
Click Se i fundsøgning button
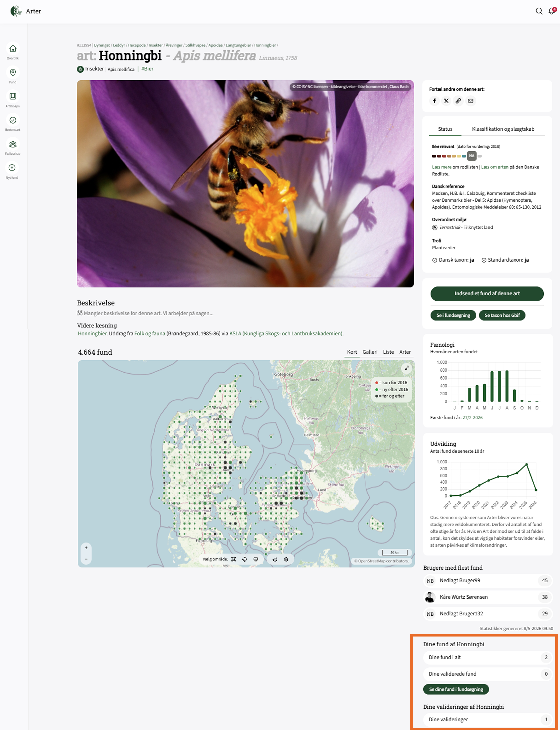[453, 315]
